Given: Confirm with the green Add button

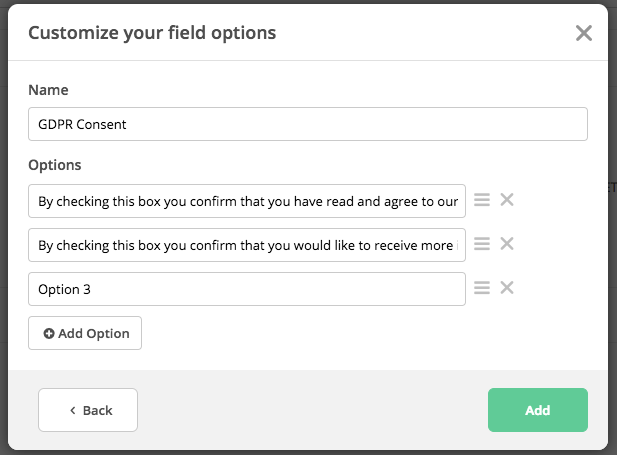Looking at the screenshot, I should coord(537,410).
